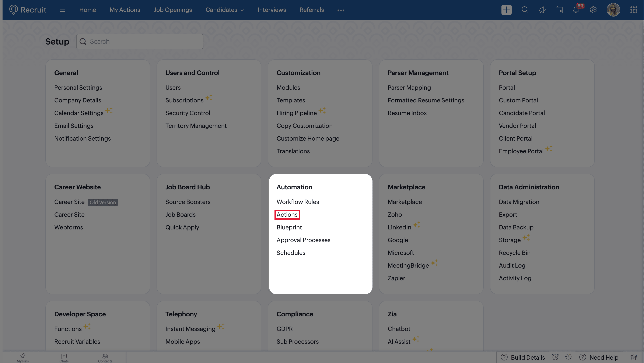The image size is (644, 363).
Task: Click the plus create-new icon
Action: pyautogui.click(x=506, y=10)
